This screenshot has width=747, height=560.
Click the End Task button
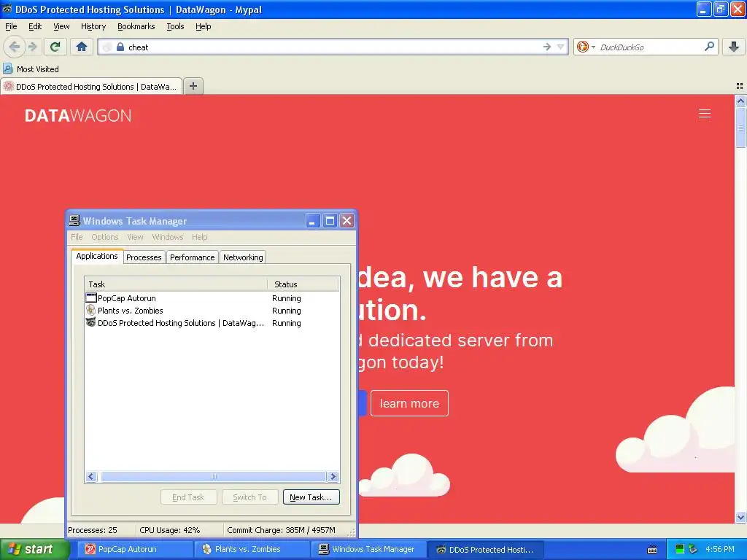[189, 497]
